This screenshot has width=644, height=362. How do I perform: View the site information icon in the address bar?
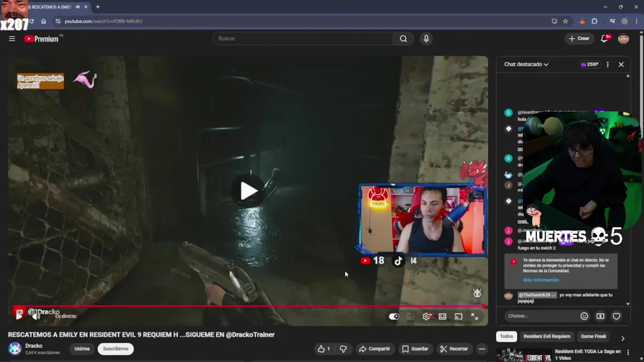coord(58,21)
